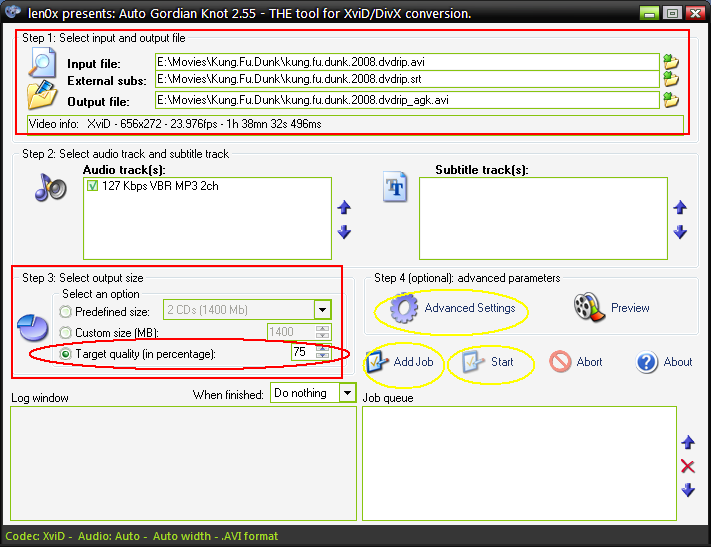
Task: Click the Preview label
Action: pos(630,308)
